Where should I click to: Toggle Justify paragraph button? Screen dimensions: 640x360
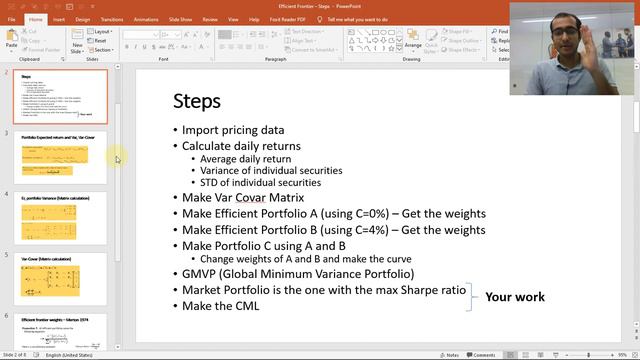[x=249, y=47]
